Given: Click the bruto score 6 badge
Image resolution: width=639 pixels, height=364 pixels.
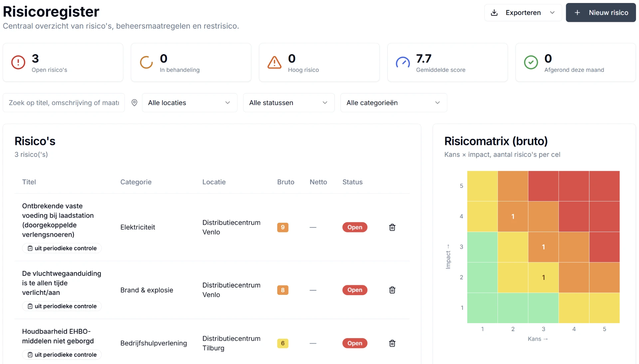Looking at the screenshot, I should click(x=283, y=343).
